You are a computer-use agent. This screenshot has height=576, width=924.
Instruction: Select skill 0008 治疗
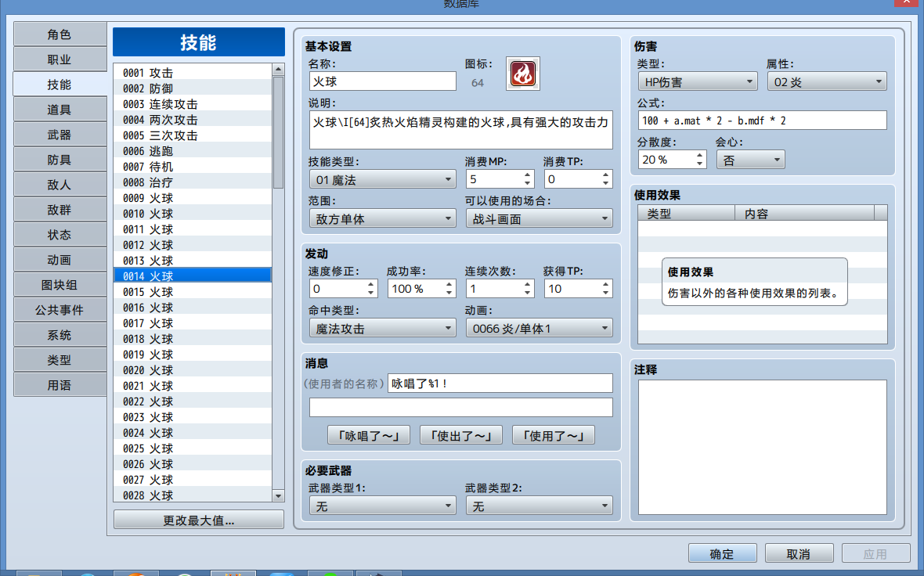tap(193, 182)
